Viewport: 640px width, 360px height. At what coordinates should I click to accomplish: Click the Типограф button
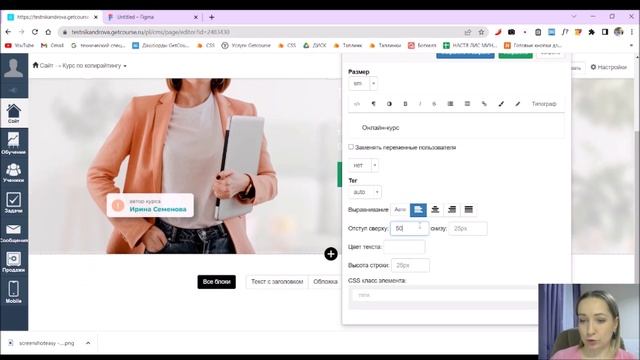pos(544,104)
